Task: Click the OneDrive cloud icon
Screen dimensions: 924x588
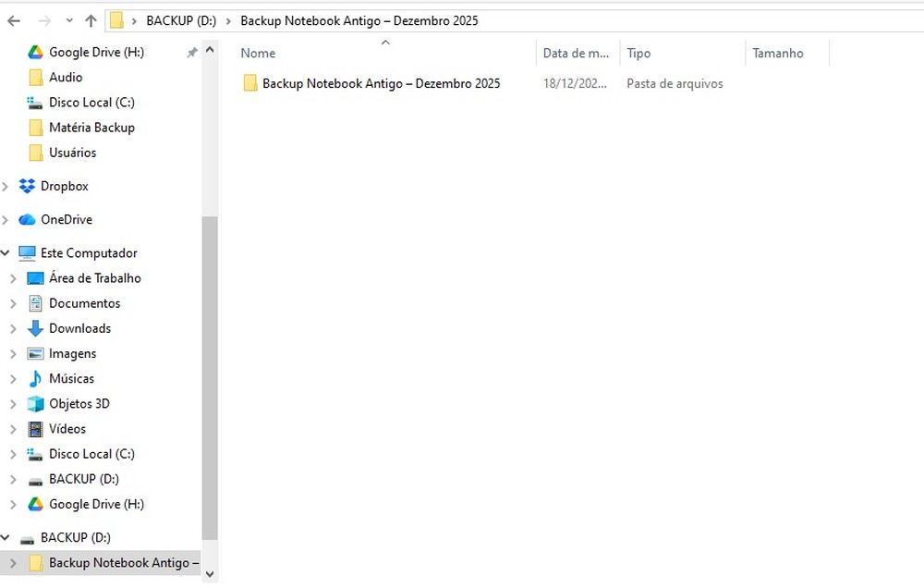Action: pos(27,220)
